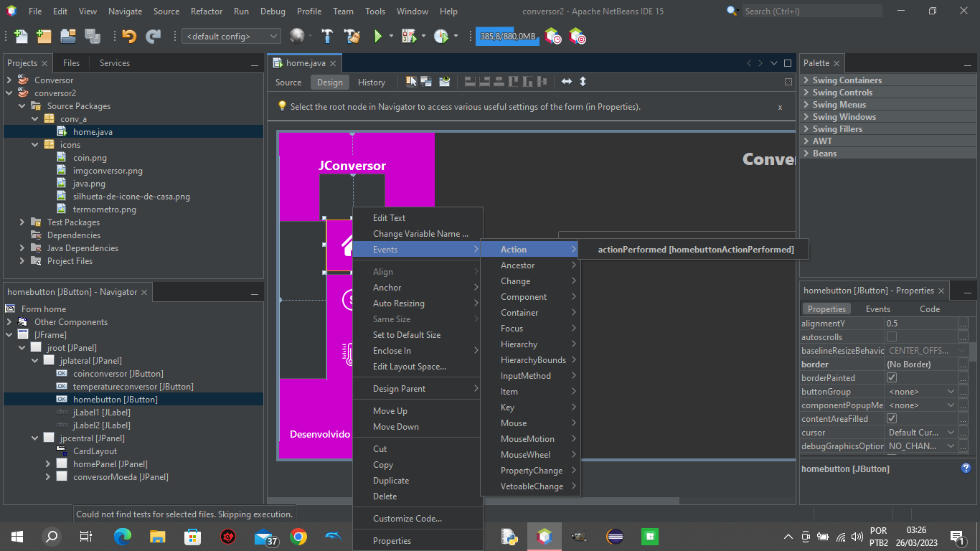This screenshot has height=551, width=980.
Task: Select termometro.png in Projects tree
Action: [x=104, y=209]
